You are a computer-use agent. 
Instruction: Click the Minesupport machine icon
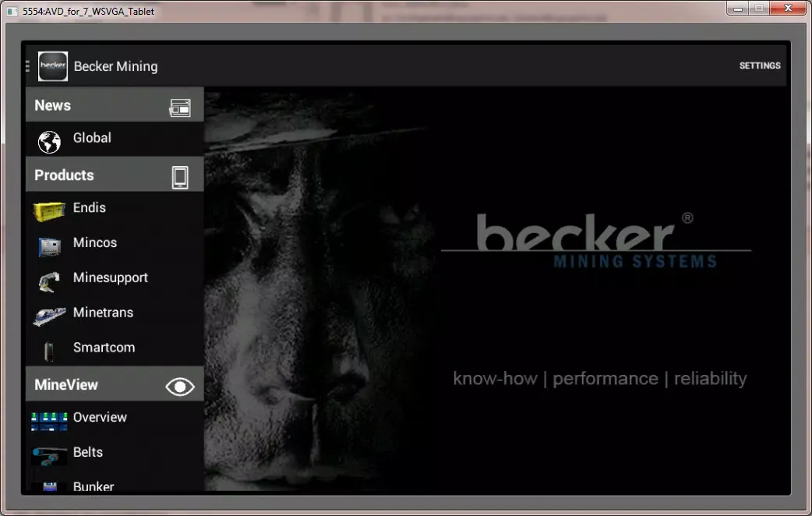pos(49,281)
